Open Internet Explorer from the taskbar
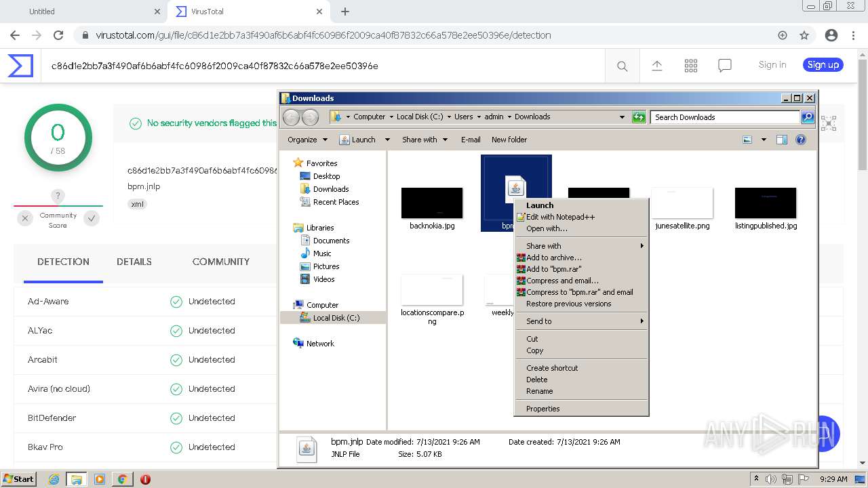 (x=54, y=479)
